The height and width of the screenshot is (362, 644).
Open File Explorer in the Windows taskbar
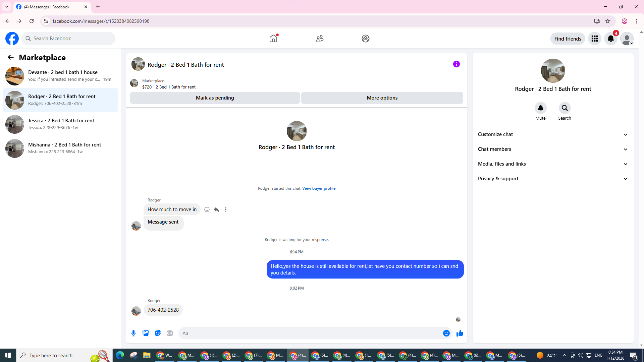147,355
